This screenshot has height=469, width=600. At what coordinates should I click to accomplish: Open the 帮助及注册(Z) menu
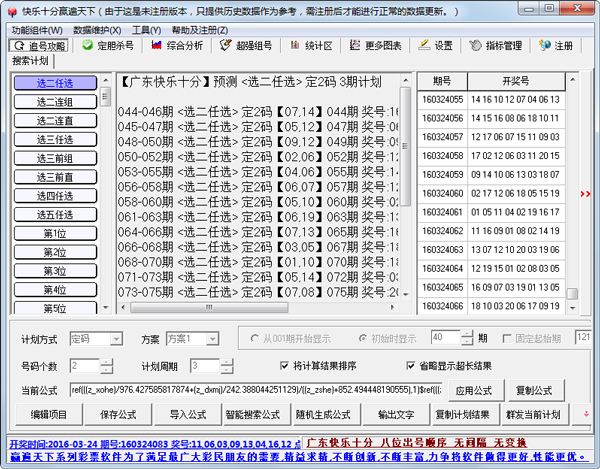tap(200, 30)
